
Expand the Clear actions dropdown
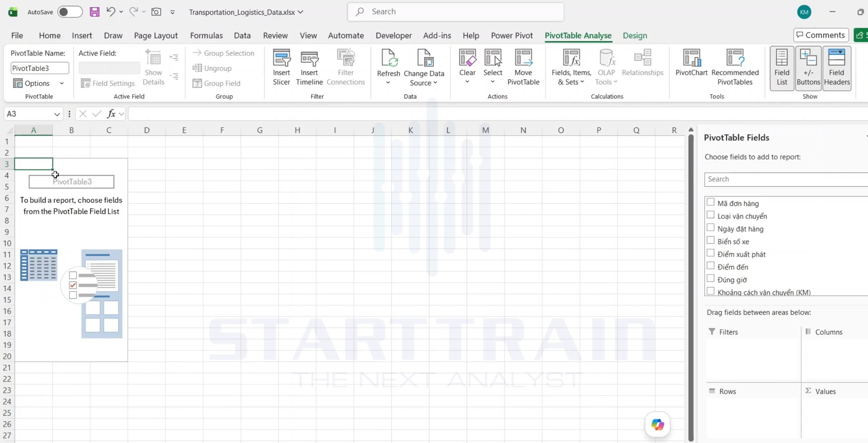point(467,82)
